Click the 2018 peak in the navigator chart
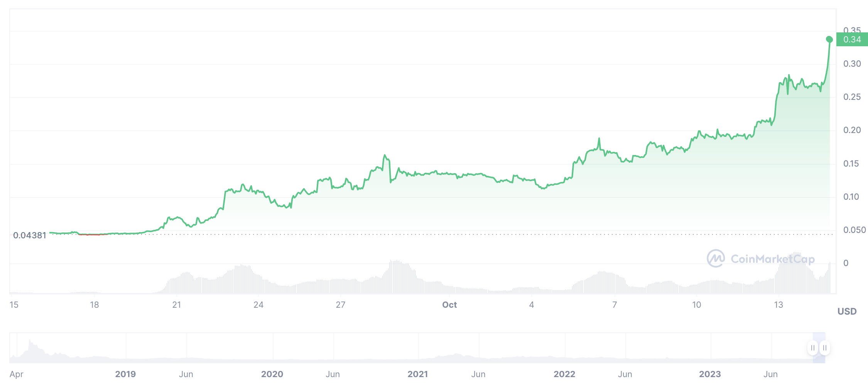This screenshot has height=391, width=868. coord(30,341)
